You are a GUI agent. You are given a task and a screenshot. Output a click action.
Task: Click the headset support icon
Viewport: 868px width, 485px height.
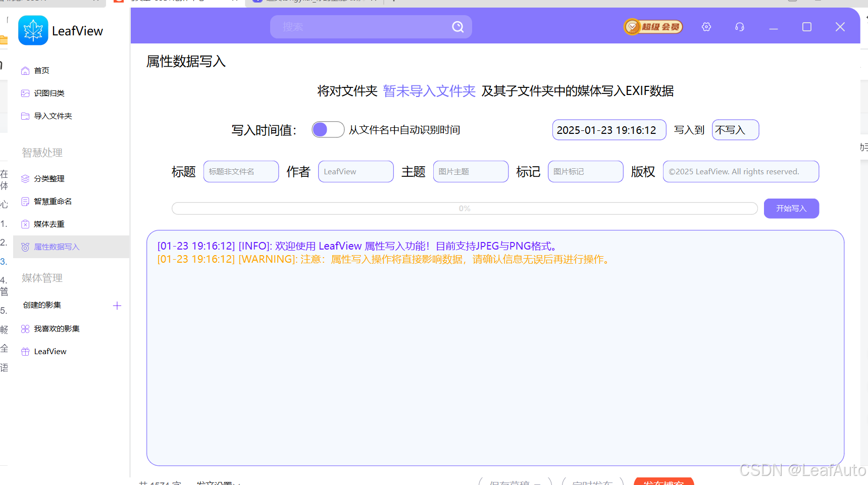(x=739, y=27)
